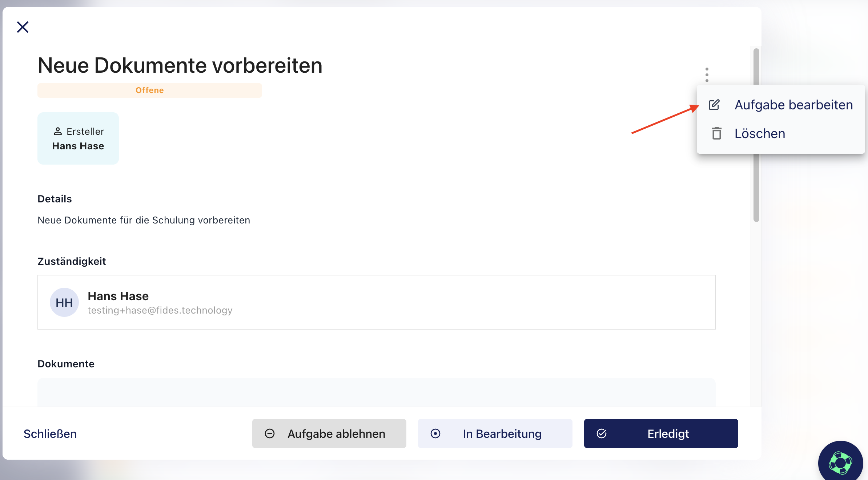The image size is (868, 480).
Task: Click the Schließen link
Action: coord(50,433)
